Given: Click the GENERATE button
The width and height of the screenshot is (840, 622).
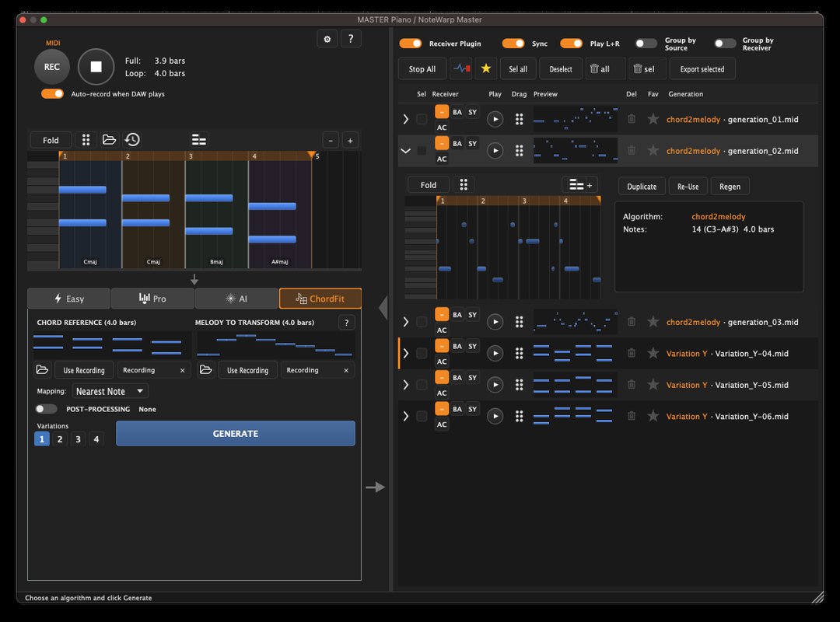Looking at the screenshot, I should pos(235,434).
